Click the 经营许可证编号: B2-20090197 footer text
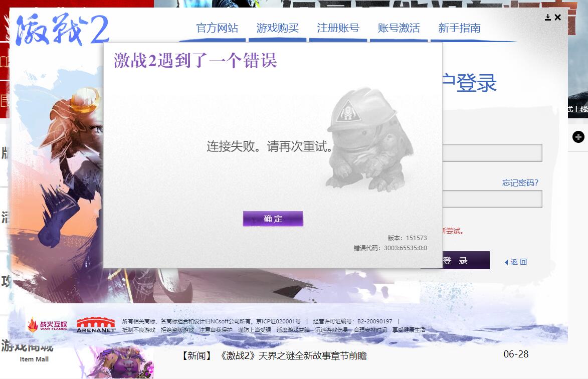Viewport: 588px width, 379px height. click(352, 321)
